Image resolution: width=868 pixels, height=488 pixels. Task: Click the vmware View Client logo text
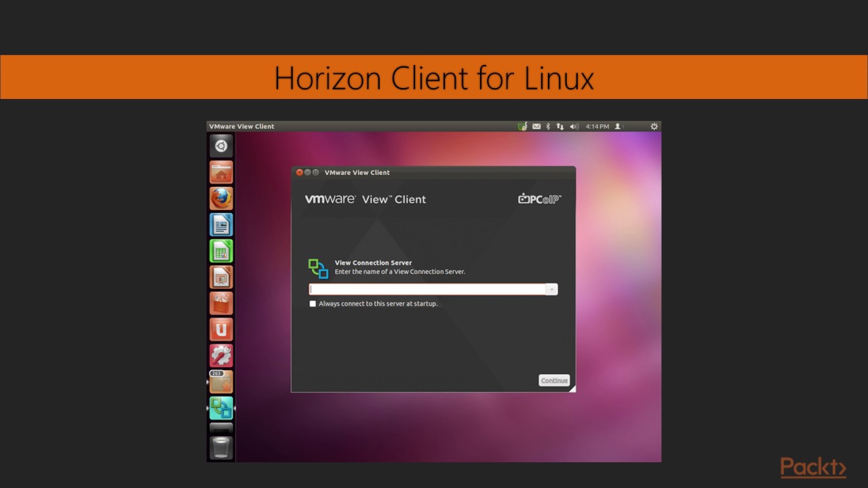click(366, 199)
